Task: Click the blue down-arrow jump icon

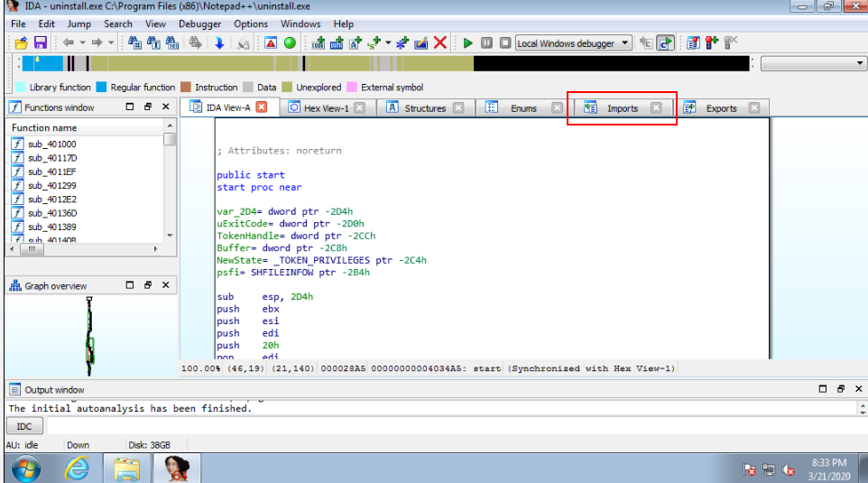Action: click(219, 42)
